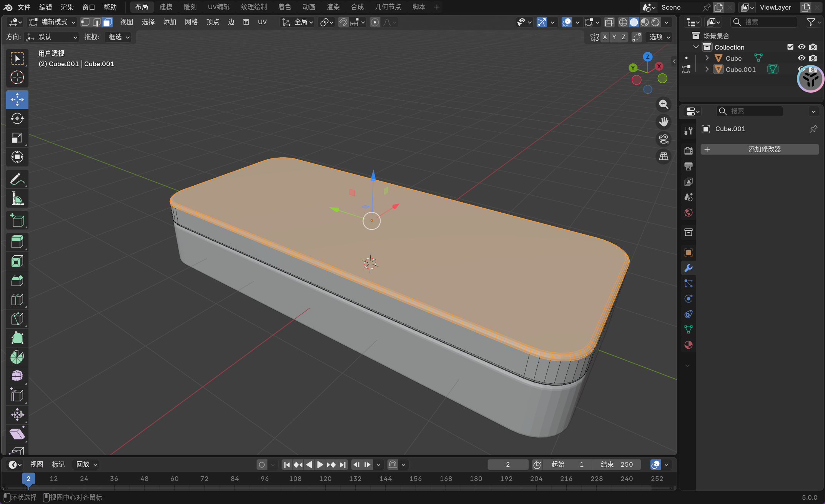Expand the Cube.001 tree item
Viewport: 825px width, 504px height.
(x=707, y=69)
